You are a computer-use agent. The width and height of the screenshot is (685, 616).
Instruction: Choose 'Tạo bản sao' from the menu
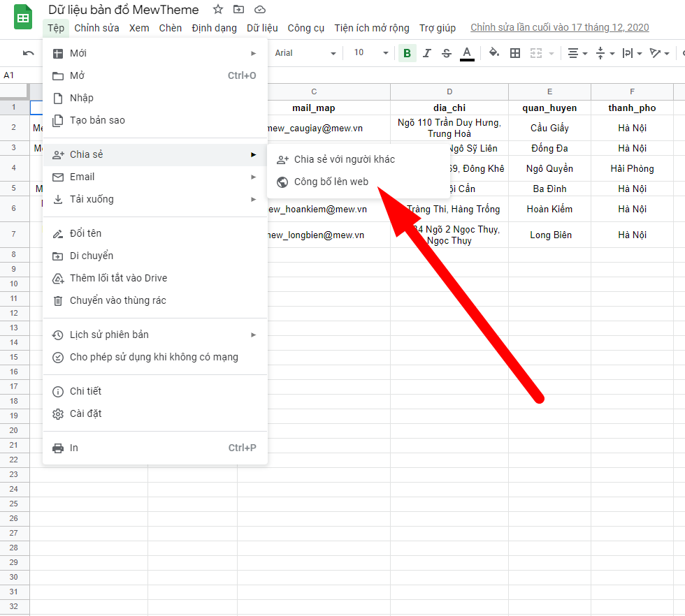pyautogui.click(x=97, y=120)
